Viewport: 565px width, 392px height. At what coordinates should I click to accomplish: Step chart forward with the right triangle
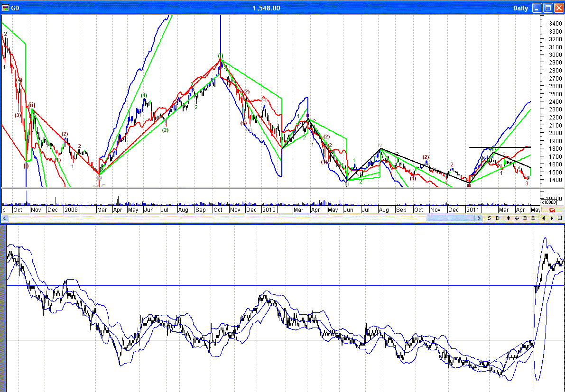pyautogui.click(x=551, y=218)
